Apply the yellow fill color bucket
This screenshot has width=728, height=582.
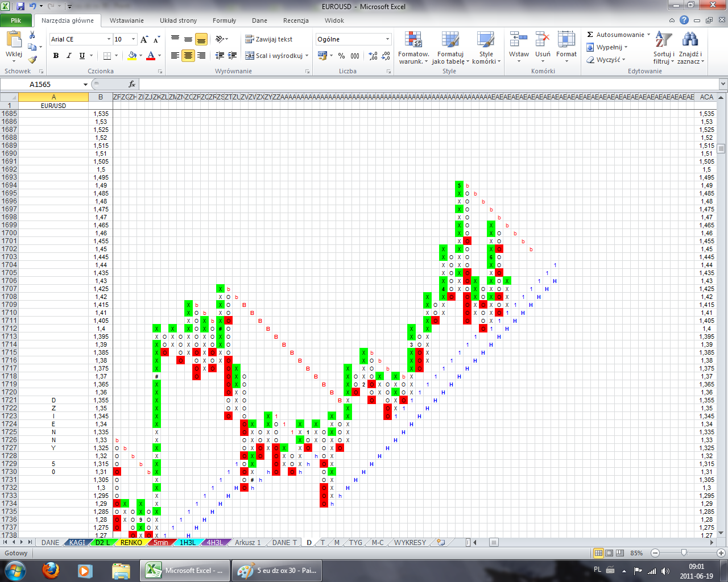(x=132, y=56)
